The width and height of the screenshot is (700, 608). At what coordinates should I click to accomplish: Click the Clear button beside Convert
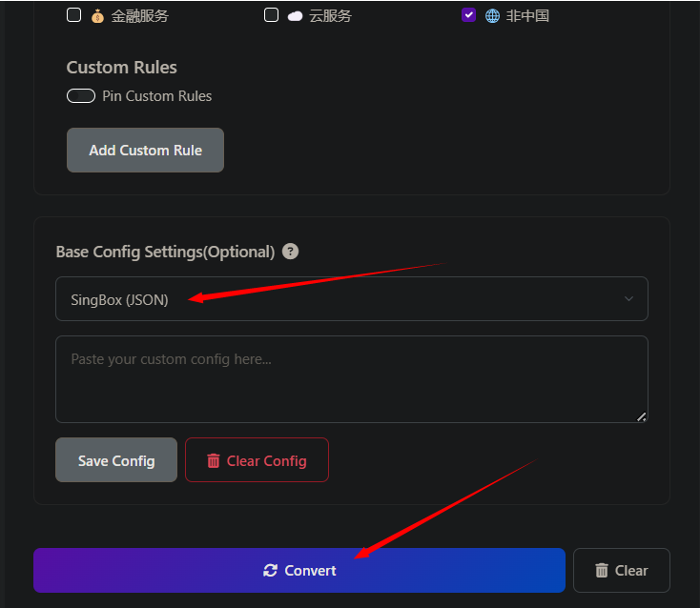[622, 571]
